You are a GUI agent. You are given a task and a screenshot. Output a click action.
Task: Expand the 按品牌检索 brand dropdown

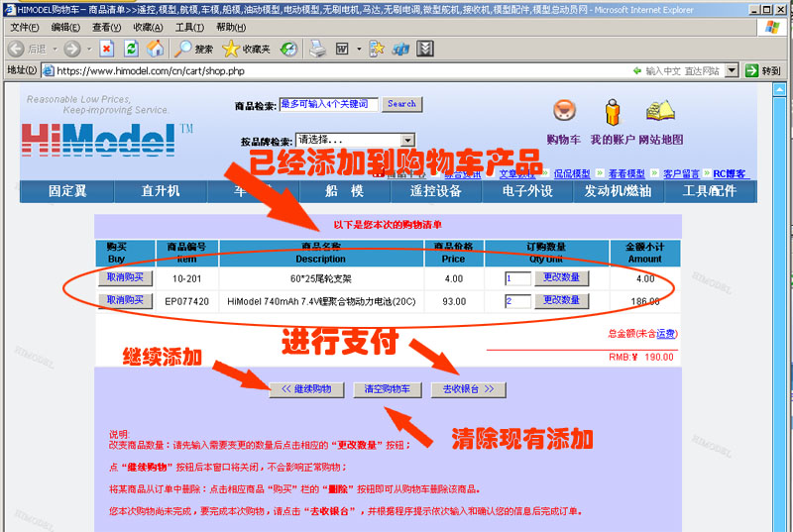(407, 140)
